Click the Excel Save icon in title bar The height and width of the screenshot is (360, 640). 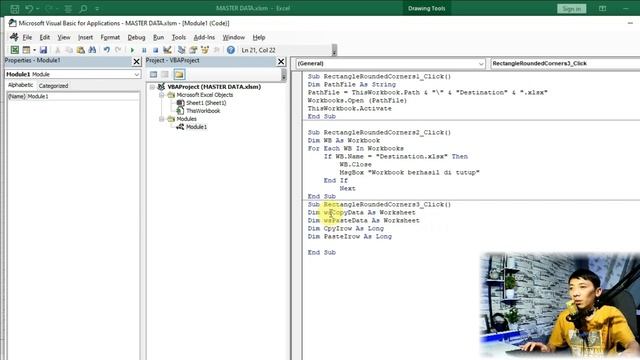(x=15, y=8)
